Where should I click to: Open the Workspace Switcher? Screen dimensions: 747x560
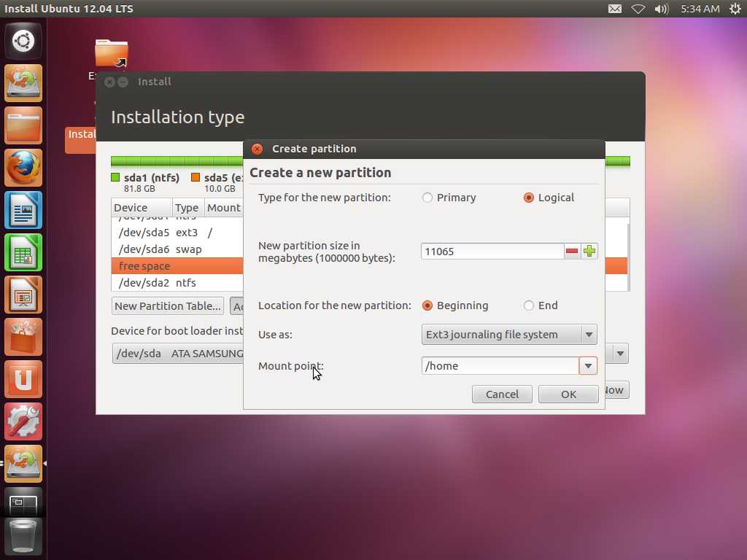pyautogui.click(x=23, y=503)
